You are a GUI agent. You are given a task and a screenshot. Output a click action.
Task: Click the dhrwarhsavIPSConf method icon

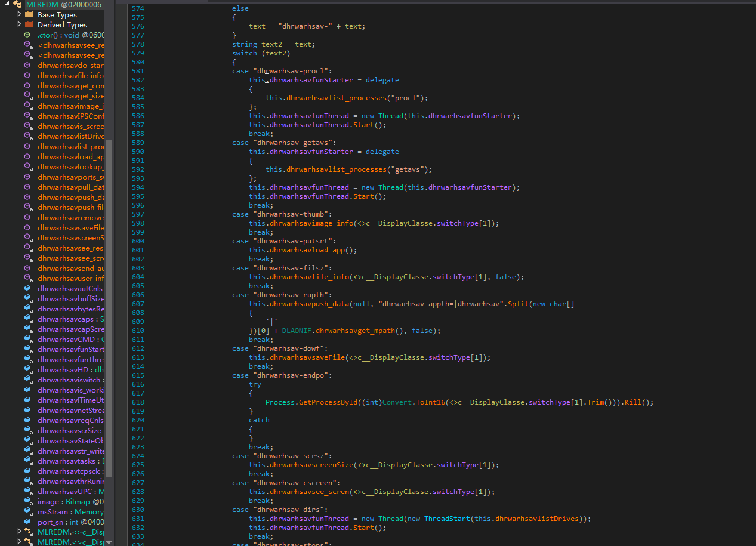pyautogui.click(x=28, y=116)
